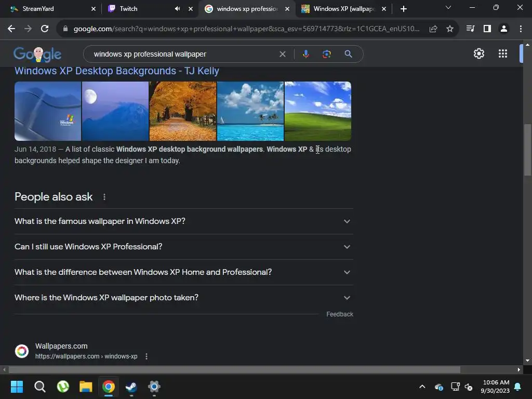Screen dimensions: 532x399
Task: Open the display network tray icon
Action: click(x=455, y=387)
